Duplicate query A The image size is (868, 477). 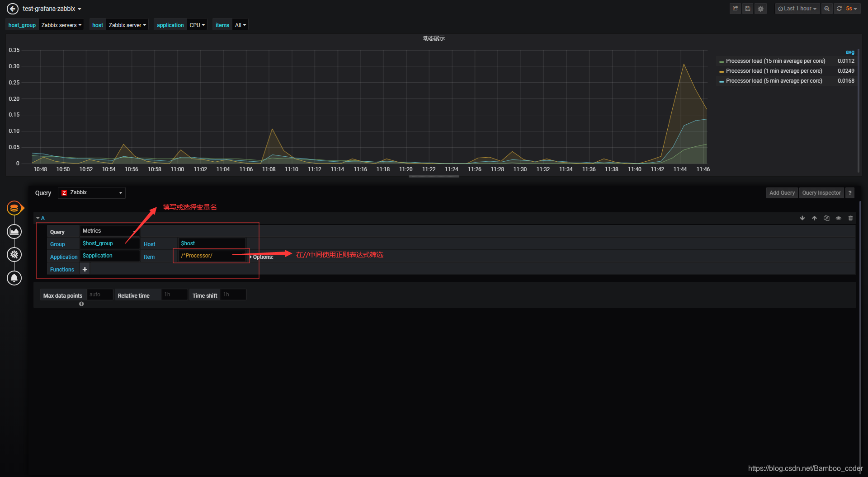click(826, 218)
